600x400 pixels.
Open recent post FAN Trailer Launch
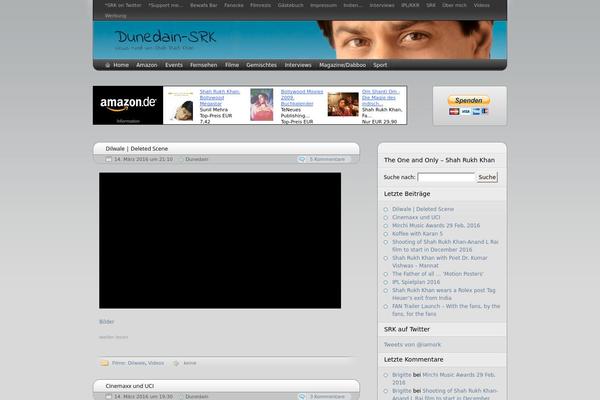[x=446, y=310]
